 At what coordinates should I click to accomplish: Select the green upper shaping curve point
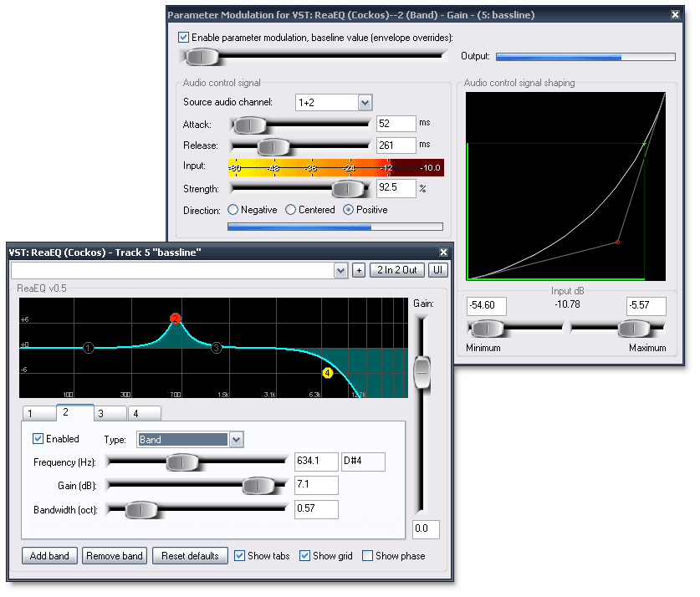[644, 144]
